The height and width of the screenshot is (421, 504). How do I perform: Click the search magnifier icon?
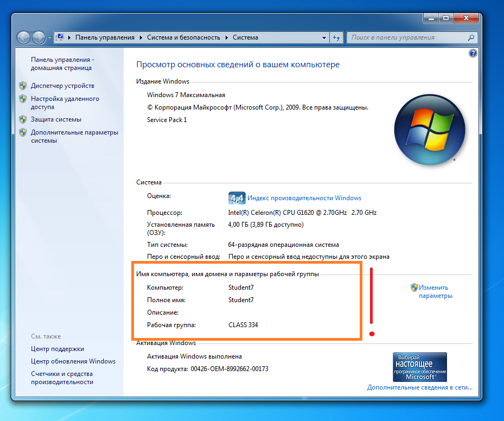coord(471,37)
